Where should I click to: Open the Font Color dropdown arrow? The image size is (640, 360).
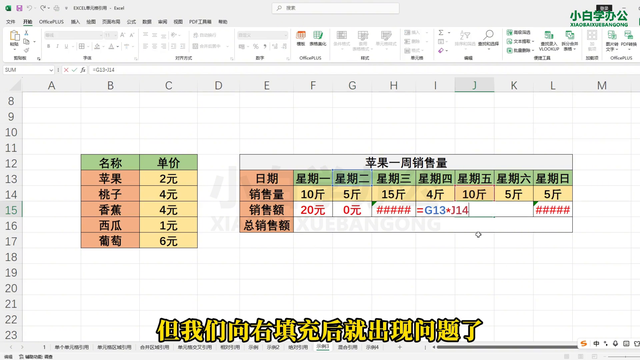(118, 47)
